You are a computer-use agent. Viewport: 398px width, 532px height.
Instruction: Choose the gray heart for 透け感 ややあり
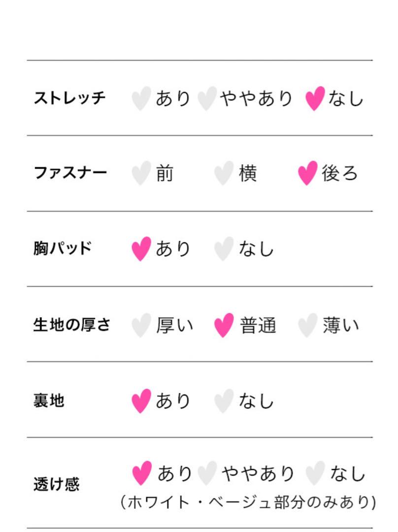point(207,473)
